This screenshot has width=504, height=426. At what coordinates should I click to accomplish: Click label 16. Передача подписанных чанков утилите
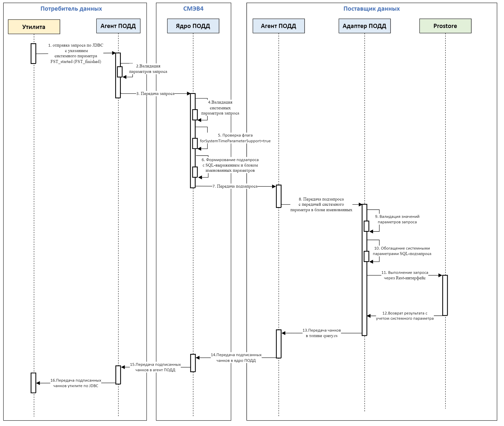76,383
